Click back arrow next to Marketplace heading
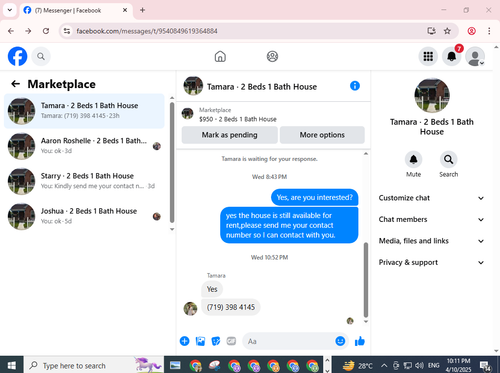The height and width of the screenshot is (373, 500). pos(15,84)
